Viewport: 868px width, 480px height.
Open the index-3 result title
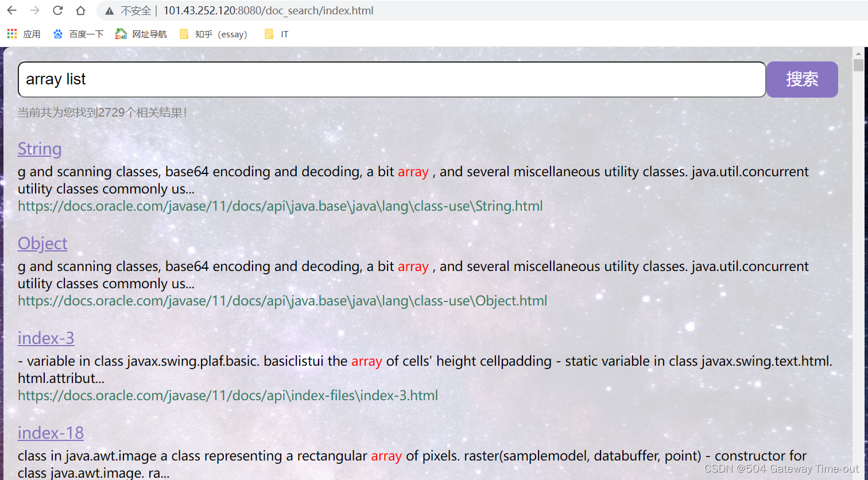tap(46, 338)
